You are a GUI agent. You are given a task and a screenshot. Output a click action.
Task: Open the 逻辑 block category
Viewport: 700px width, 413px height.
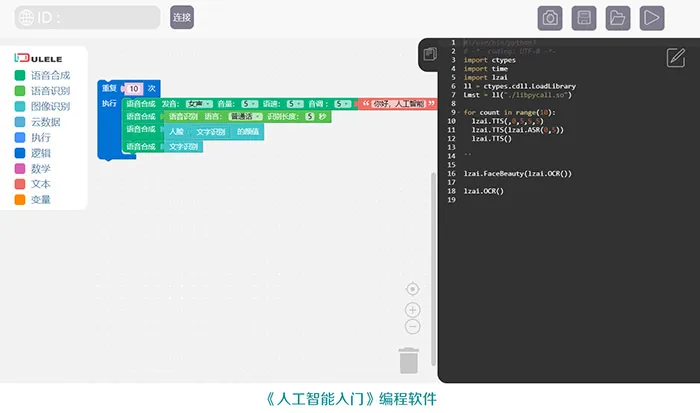pyautogui.click(x=40, y=153)
